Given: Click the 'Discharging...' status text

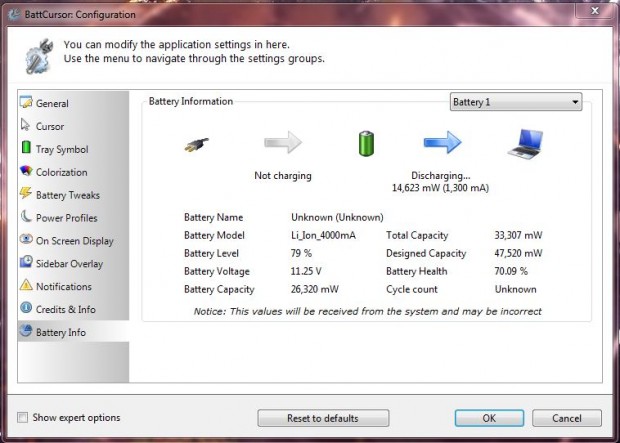Looking at the screenshot, I should point(441,175).
